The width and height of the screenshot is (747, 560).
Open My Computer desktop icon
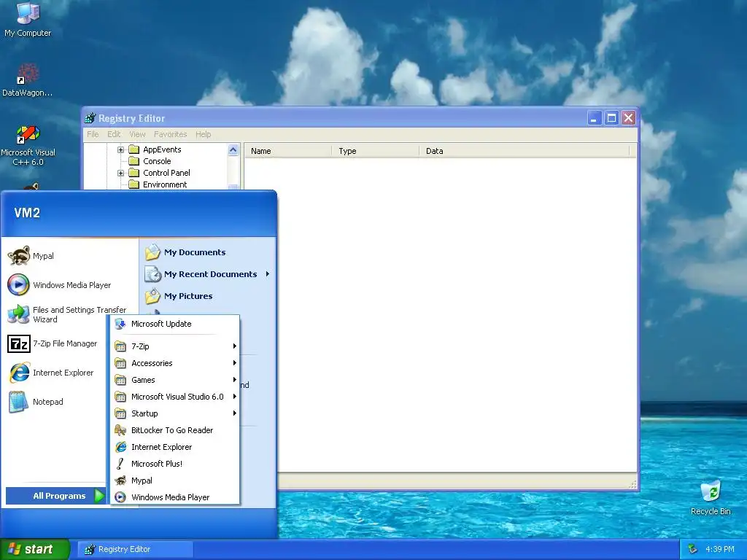click(x=28, y=19)
